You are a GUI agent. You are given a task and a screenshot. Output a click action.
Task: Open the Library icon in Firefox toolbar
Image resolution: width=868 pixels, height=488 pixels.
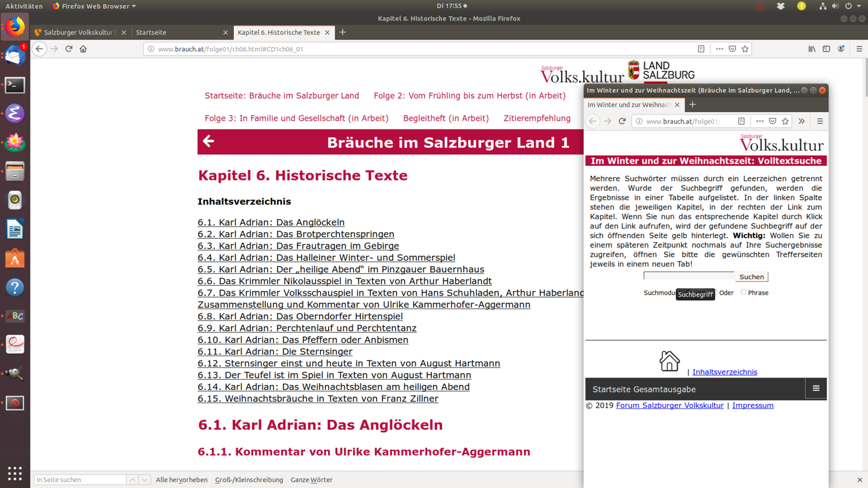tap(812, 49)
